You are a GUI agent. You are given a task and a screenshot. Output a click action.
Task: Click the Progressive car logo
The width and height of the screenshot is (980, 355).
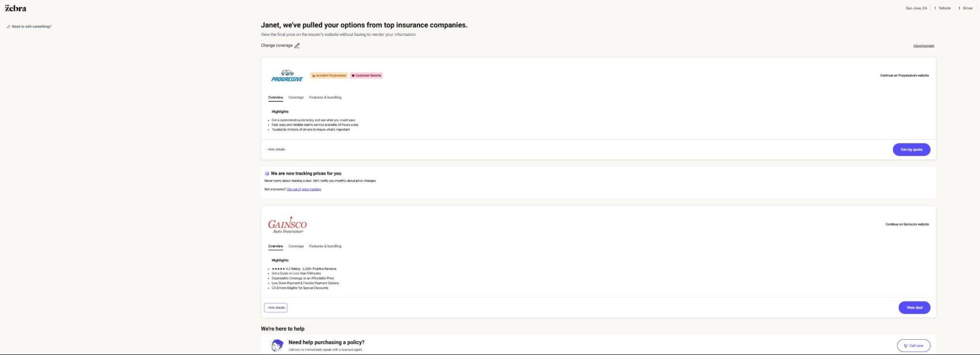click(x=287, y=76)
